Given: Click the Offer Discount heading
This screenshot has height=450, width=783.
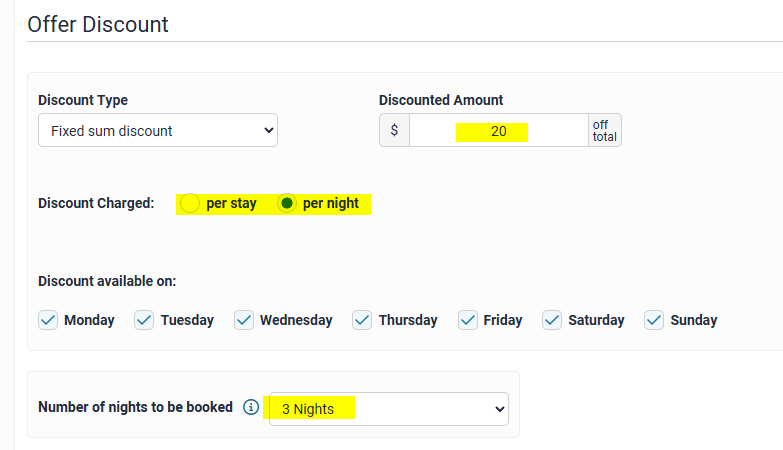Looking at the screenshot, I should click(x=98, y=24).
